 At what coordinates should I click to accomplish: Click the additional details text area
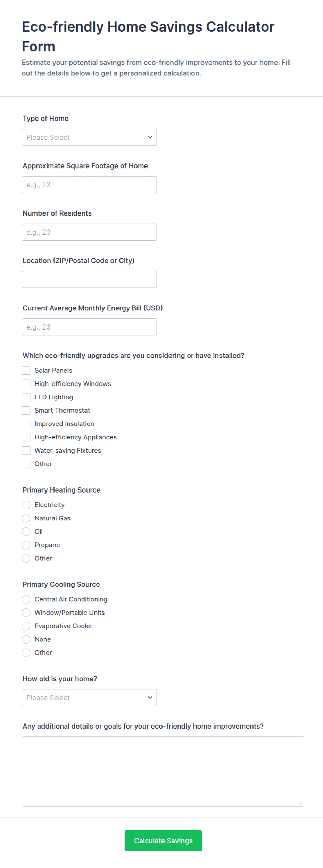(163, 771)
